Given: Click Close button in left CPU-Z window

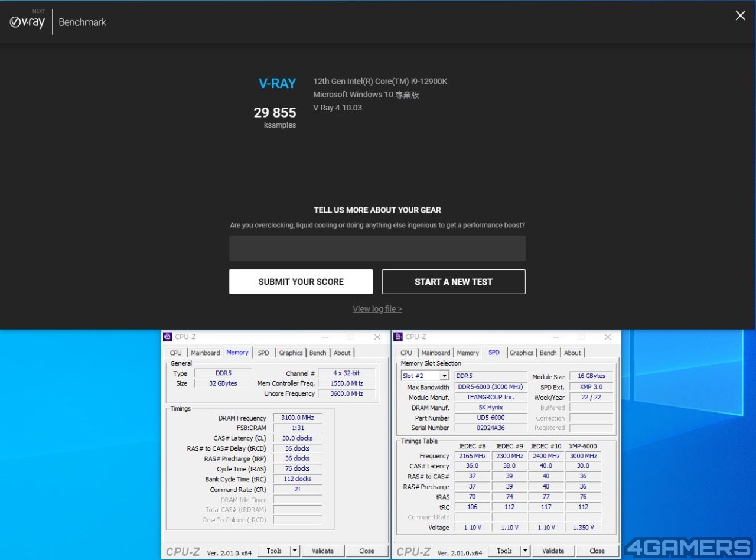Looking at the screenshot, I should pos(367,551).
